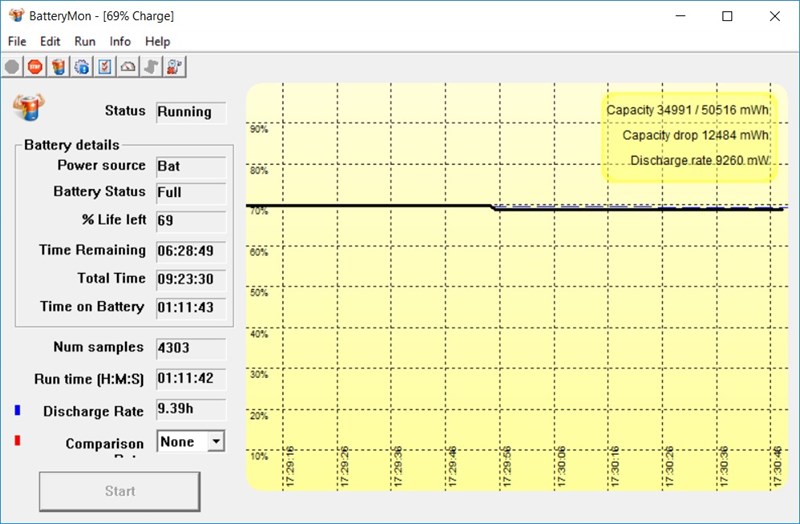800x524 pixels.
Task: Click the red Comparison color marker
Action: 18,440
